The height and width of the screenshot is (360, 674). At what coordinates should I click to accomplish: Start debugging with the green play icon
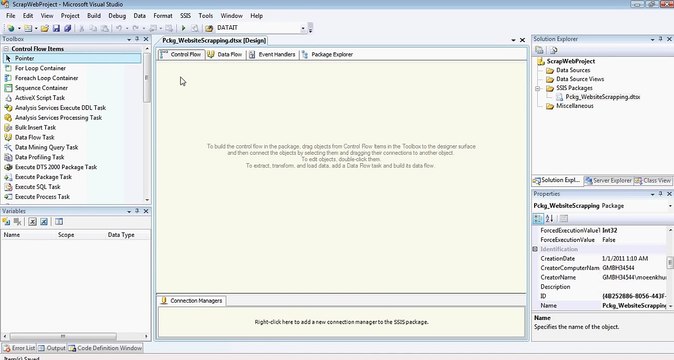pyautogui.click(x=184, y=28)
